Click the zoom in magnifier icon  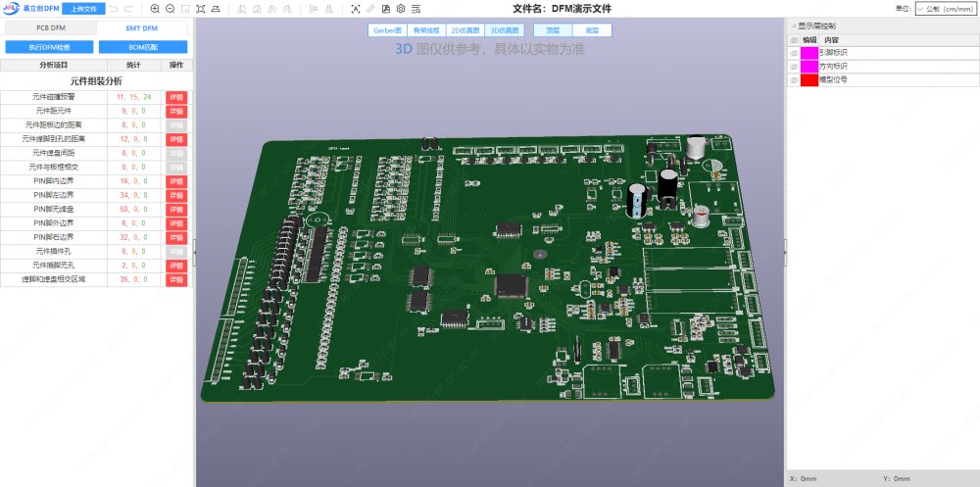tap(155, 9)
